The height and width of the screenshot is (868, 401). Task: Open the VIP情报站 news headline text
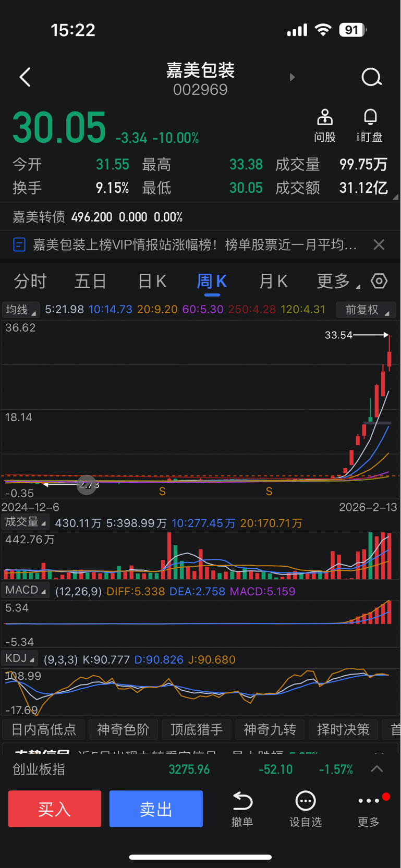pyautogui.click(x=195, y=244)
